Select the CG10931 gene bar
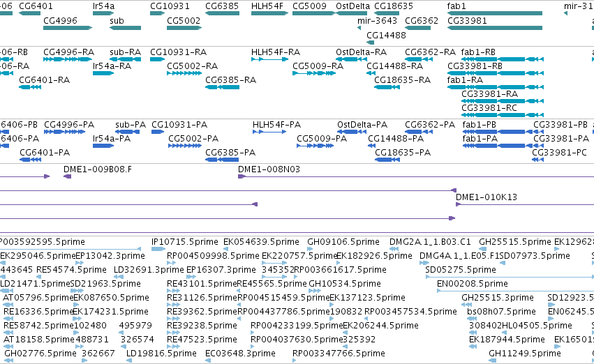Image resolution: width=594 pixels, height=364 pixels. point(157,13)
